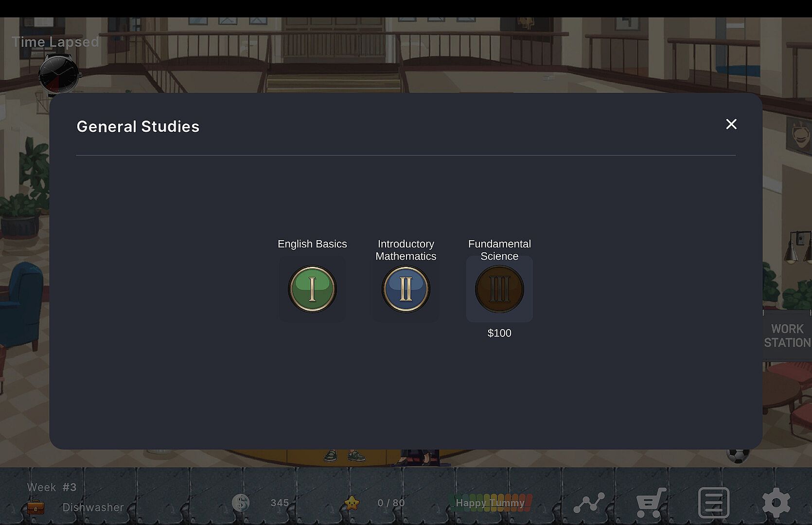The height and width of the screenshot is (525, 812).
Task: Click the Dishwasher job title
Action: coord(93,507)
